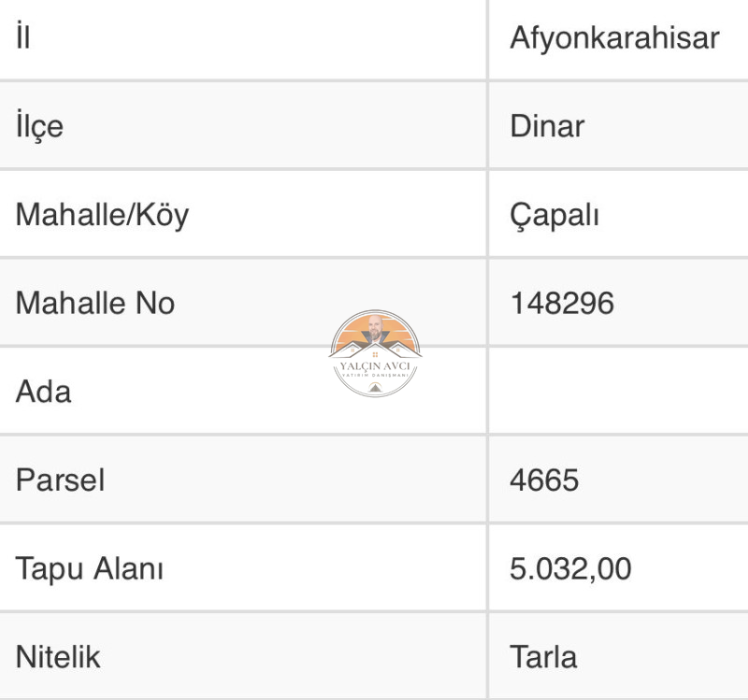Click the bald man's portrait in the logo
Image resolution: width=748 pixels, height=700 pixels.
pyautogui.click(x=375, y=328)
